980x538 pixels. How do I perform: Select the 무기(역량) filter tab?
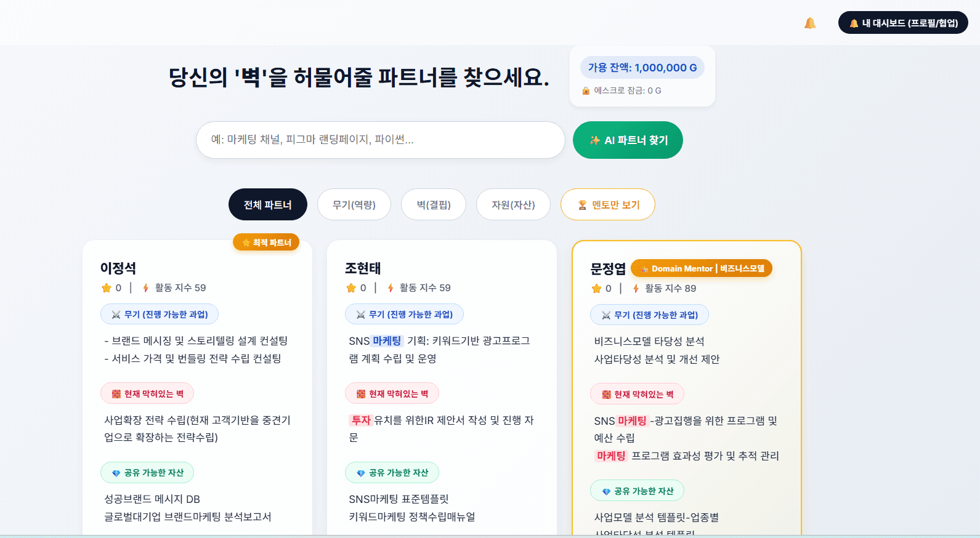[354, 204]
